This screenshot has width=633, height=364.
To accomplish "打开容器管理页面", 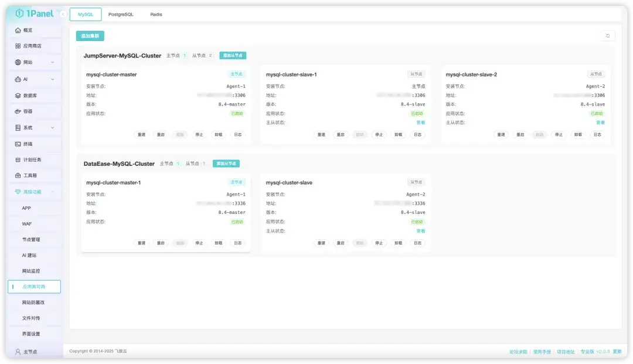I will pos(27,111).
